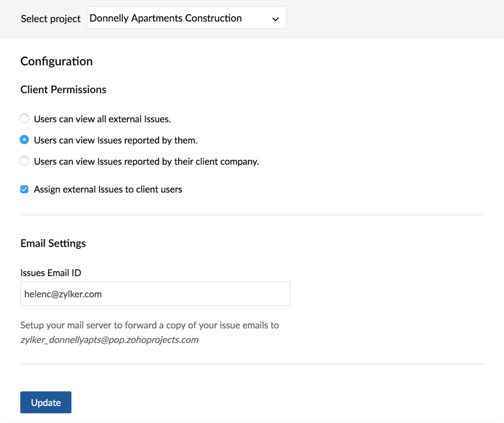This screenshot has width=504, height=423.
Task: Click the Client Permissions section heading
Action: (x=63, y=90)
